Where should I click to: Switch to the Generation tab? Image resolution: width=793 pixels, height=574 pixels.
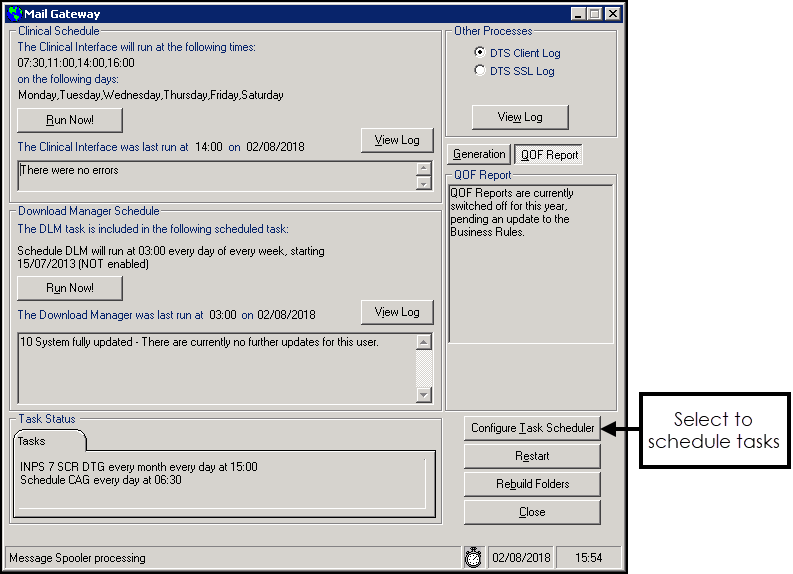click(479, 154)
